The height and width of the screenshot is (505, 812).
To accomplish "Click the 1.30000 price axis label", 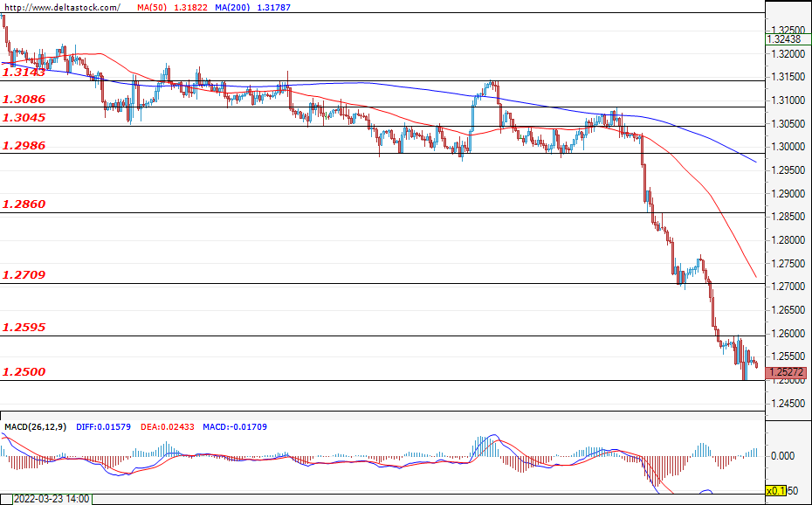I will point(788,147).
